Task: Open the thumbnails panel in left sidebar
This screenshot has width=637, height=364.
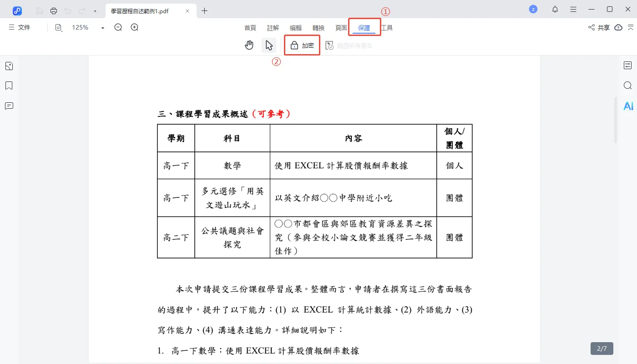Action: coord(9,66)
